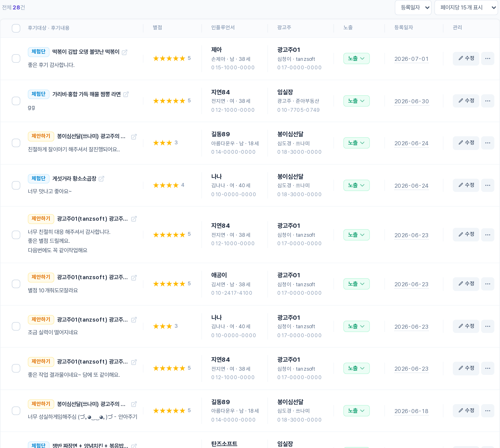The width and height of the screenshot is (500, 448).
Task: Click the 별점 column header
Action: [x=157, y=28]
